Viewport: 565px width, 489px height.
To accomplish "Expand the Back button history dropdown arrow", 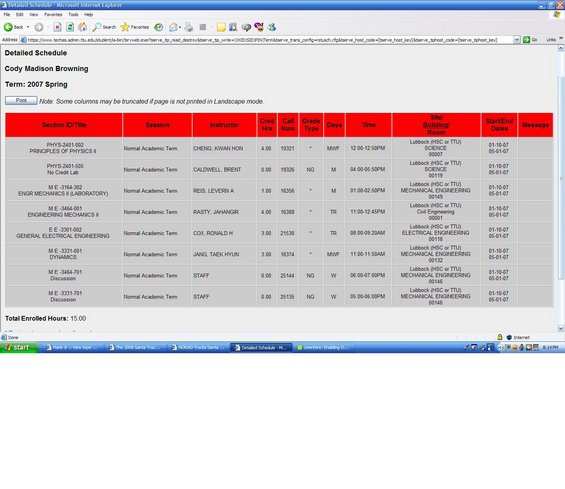I will pyautogui.click(x=28, y=27).
